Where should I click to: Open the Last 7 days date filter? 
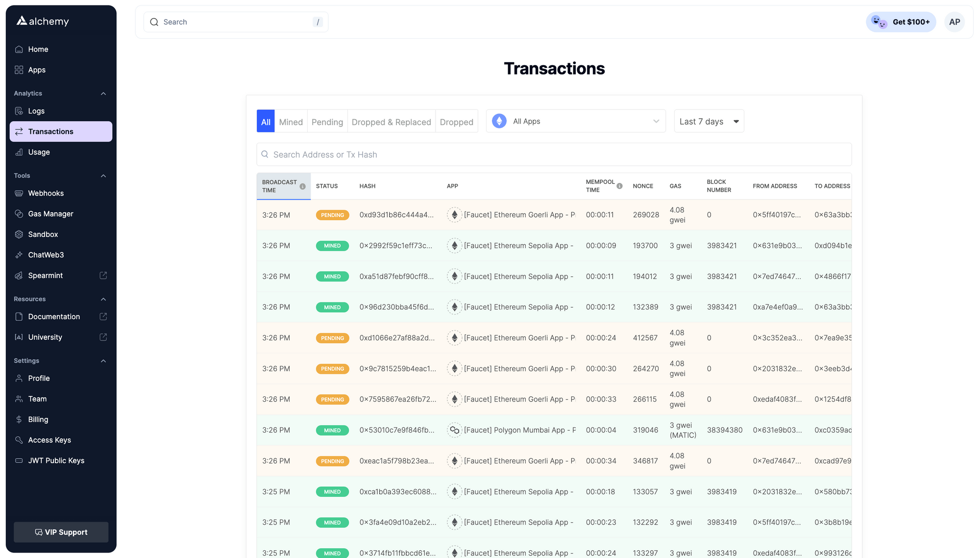pyautogui.click(x=709, y=121)
